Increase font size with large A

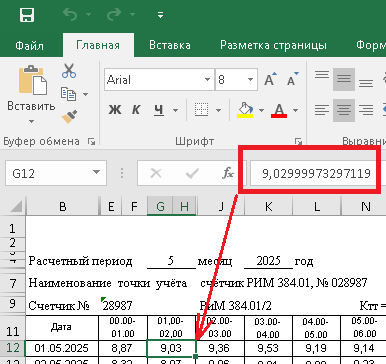pyautogui.click(x=270, y=79)
